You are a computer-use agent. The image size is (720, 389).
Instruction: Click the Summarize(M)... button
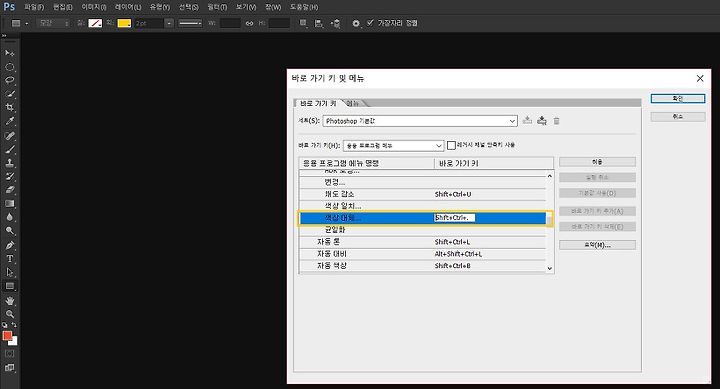597,245
